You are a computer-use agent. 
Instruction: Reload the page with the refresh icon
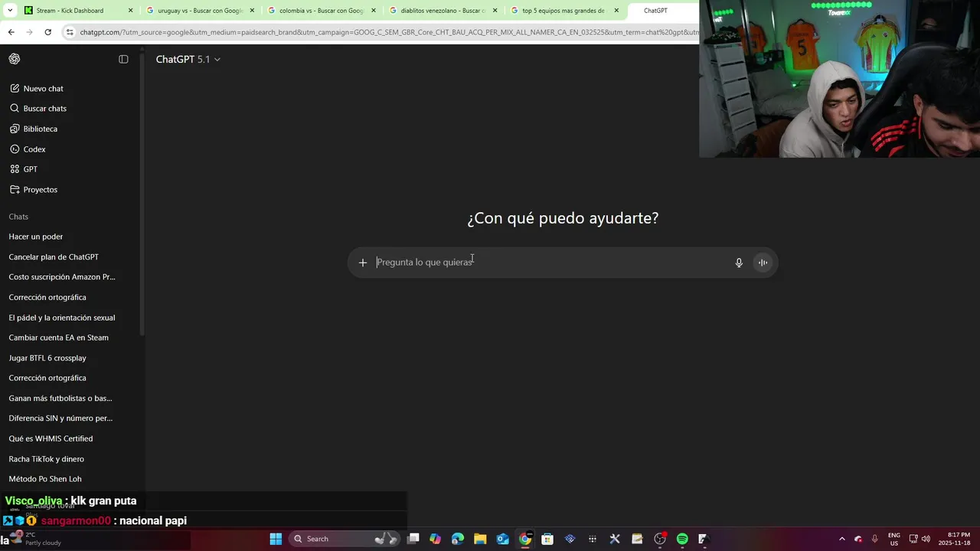47,32
